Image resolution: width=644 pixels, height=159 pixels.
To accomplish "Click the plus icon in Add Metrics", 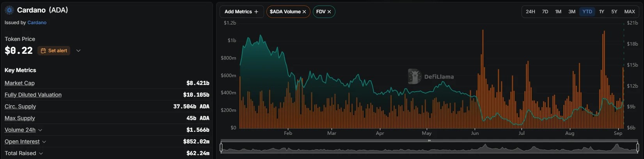I will pyautogui.click(x=256, y=12).
